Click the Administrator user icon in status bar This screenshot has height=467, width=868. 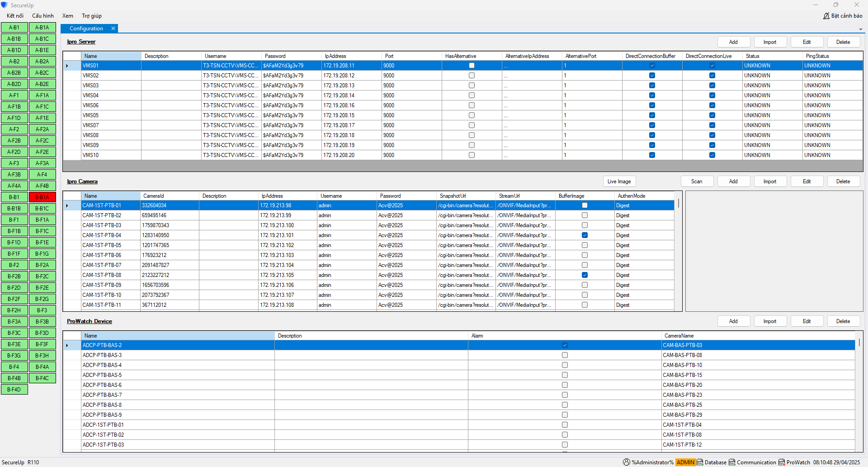(x=626, y=462)
